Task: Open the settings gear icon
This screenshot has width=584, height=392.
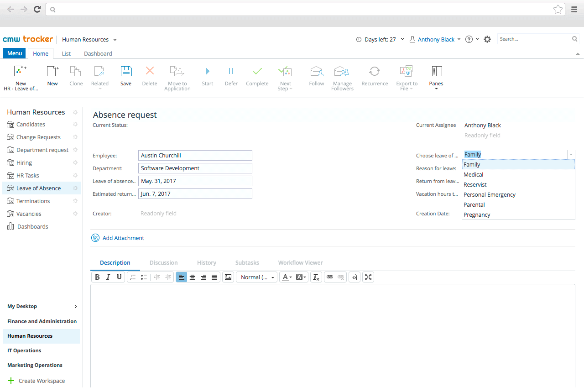Action: [x=487, y=39]
